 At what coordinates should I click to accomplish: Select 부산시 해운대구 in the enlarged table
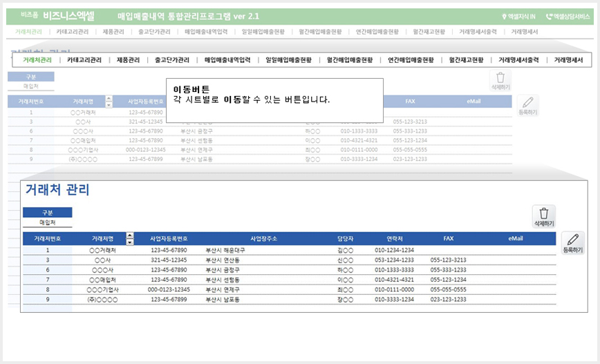click(225, 251)
